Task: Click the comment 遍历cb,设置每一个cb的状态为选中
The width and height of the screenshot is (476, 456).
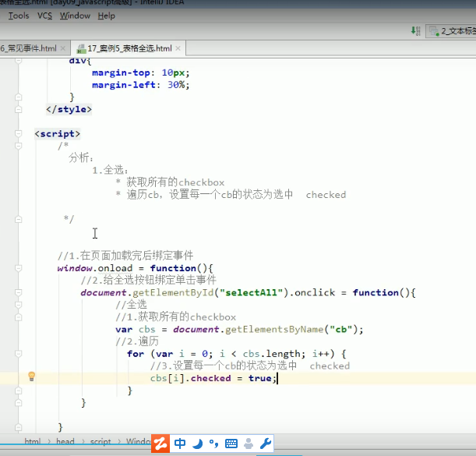Action: 210,194
